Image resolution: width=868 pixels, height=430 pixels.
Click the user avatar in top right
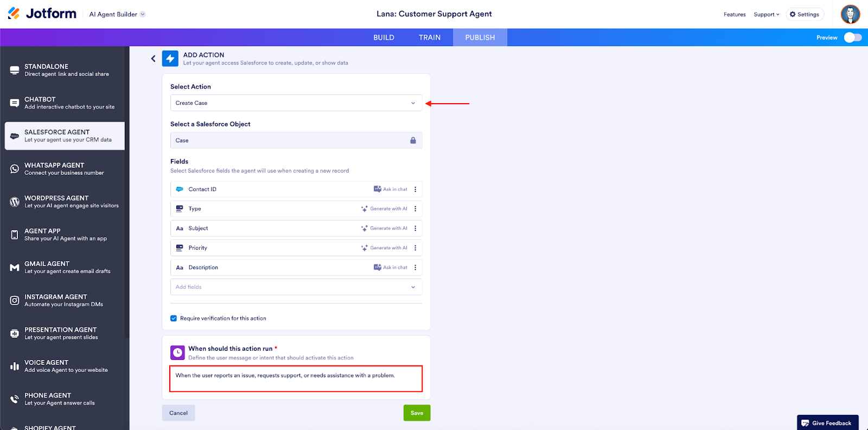pyautogui.click(x=850, y=14)
